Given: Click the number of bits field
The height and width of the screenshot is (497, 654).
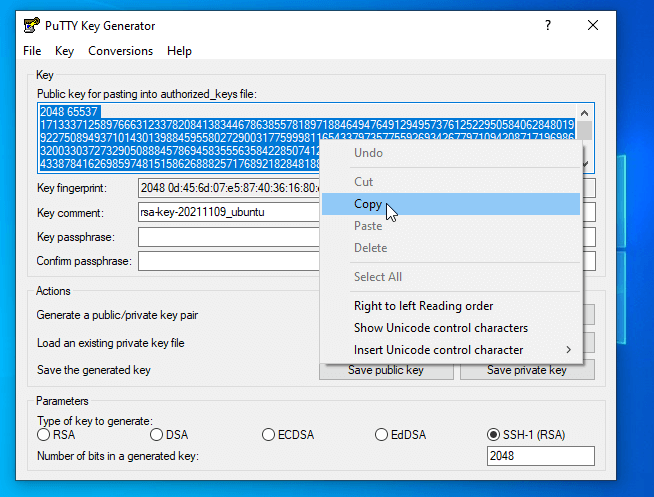Looking at the screenshot, I should pyautogui.click(x=541, y=456).
